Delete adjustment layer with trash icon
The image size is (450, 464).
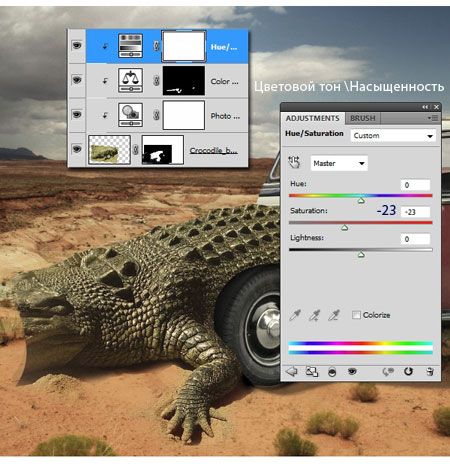430,371
